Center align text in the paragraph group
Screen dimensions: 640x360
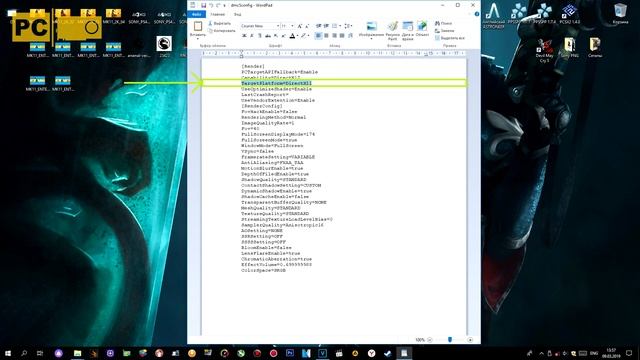click(326, 36)
